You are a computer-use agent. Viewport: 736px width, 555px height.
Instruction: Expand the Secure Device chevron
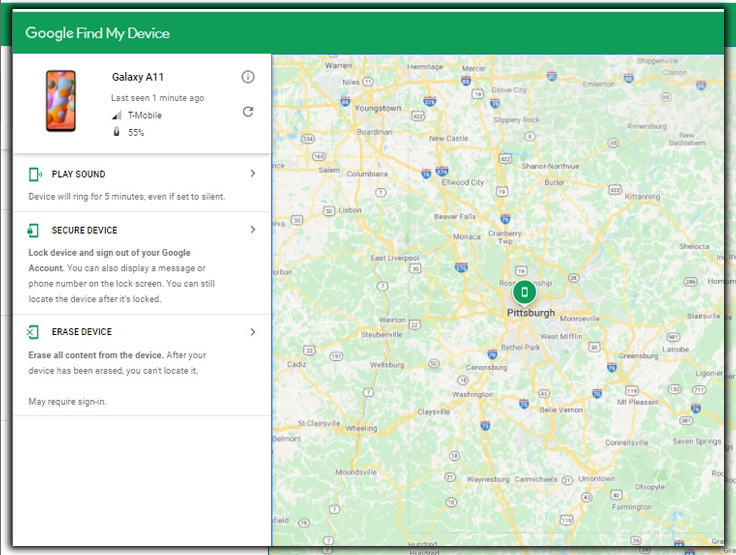point(253,230)
